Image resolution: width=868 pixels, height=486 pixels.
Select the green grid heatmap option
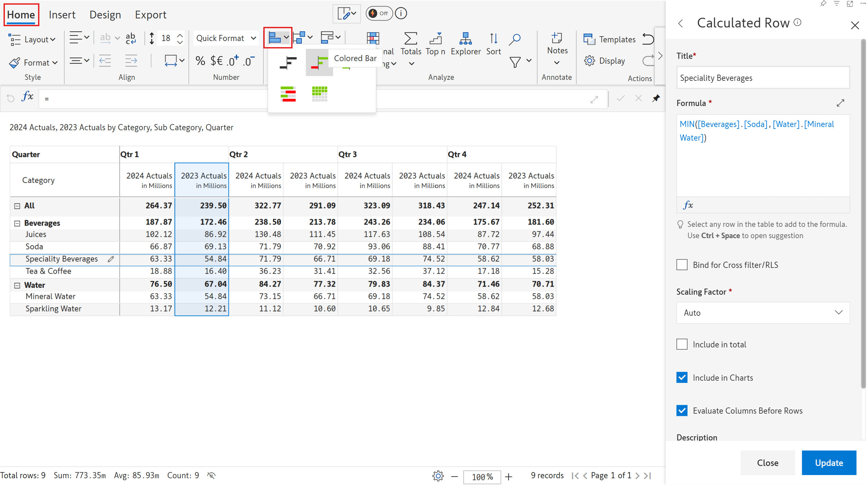click(319, 94)
